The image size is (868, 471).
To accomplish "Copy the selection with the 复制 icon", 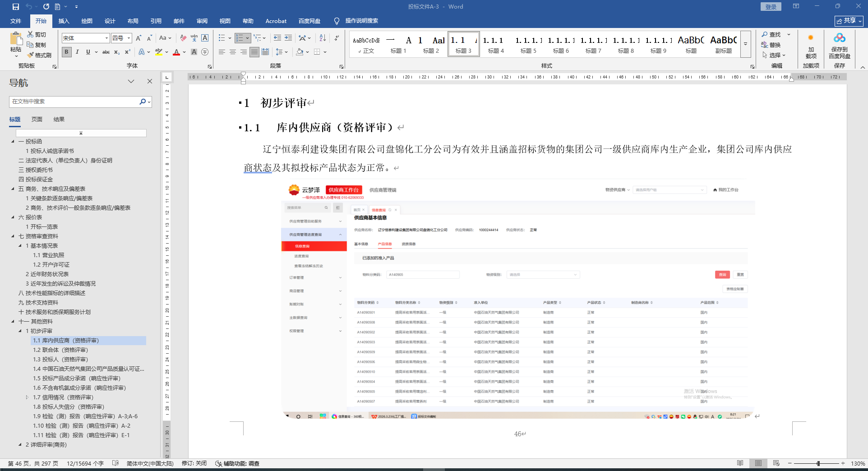I will coord(30,45).
